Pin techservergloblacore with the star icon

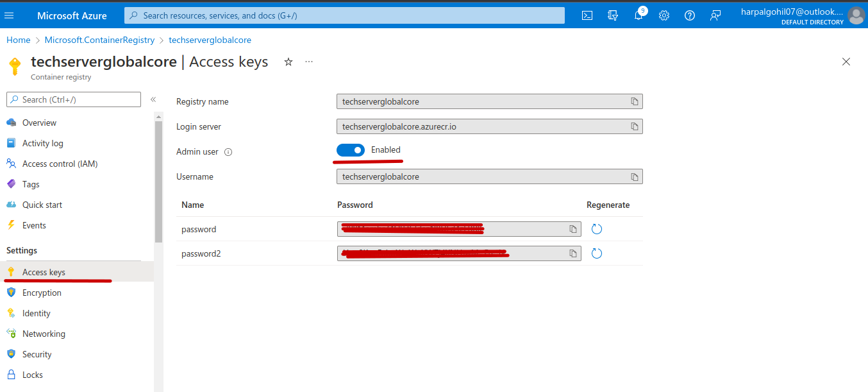pos(288,62)
